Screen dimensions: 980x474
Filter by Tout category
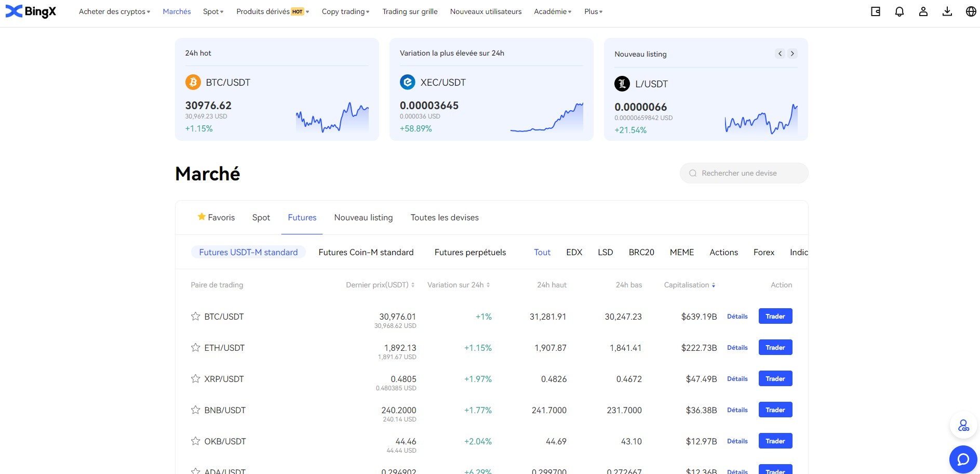(542, 252)
